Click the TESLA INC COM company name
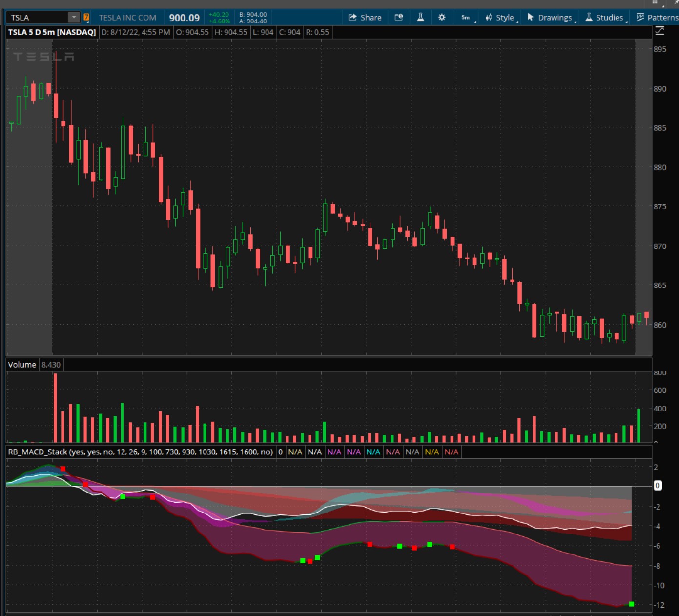Screen dimensions: 679x616 click(x=127, y=18)
